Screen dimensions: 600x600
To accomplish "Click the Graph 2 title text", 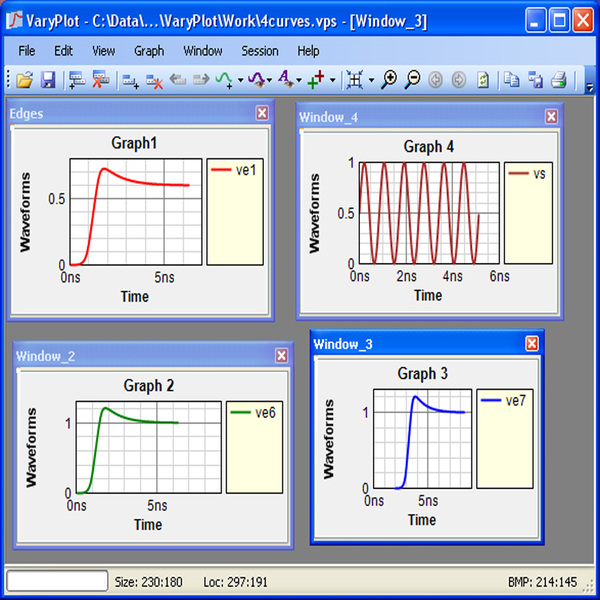I will [x=148, y=385].
